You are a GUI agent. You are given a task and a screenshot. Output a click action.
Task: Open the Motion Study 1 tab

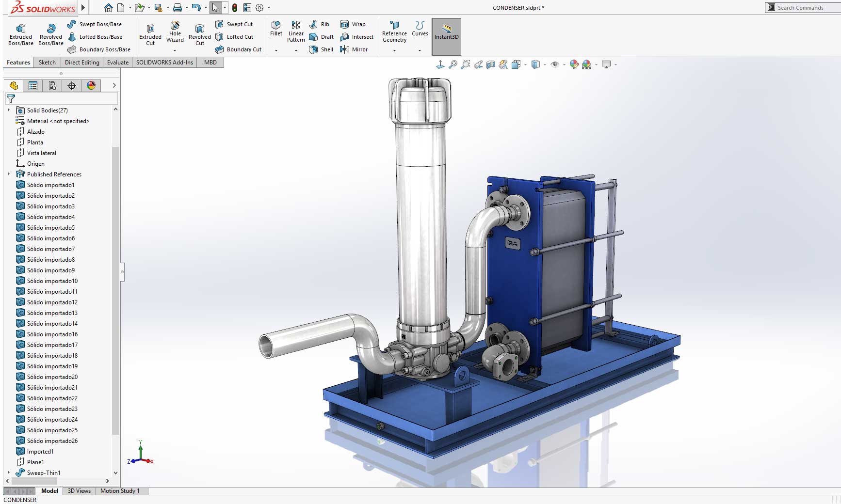tap(120, 491)
